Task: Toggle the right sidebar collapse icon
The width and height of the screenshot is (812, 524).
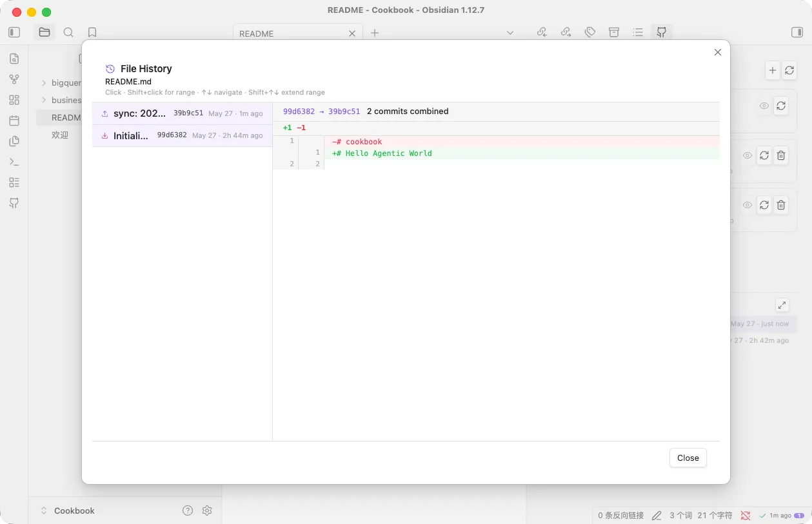Action: 797,32
